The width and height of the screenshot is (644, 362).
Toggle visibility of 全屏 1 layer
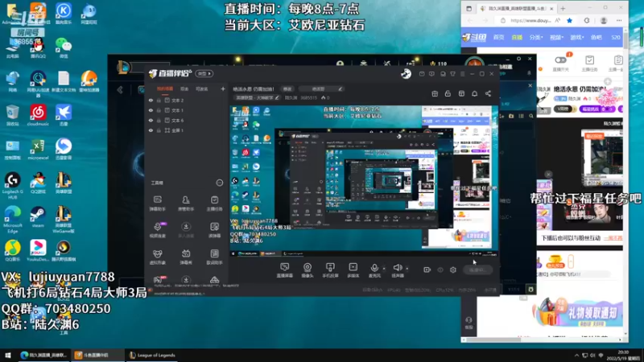pyautogui.click(x=151, y=130)
